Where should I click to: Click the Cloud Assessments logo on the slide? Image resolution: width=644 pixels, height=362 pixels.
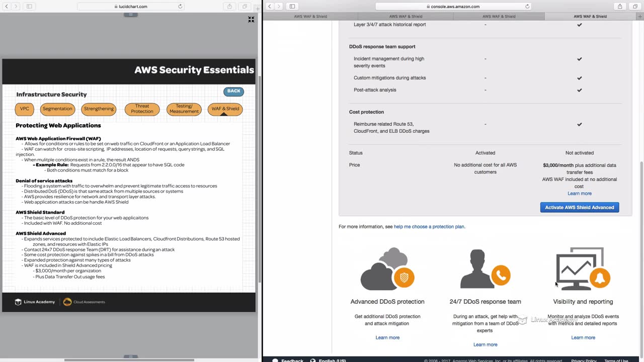pos(84,302)
